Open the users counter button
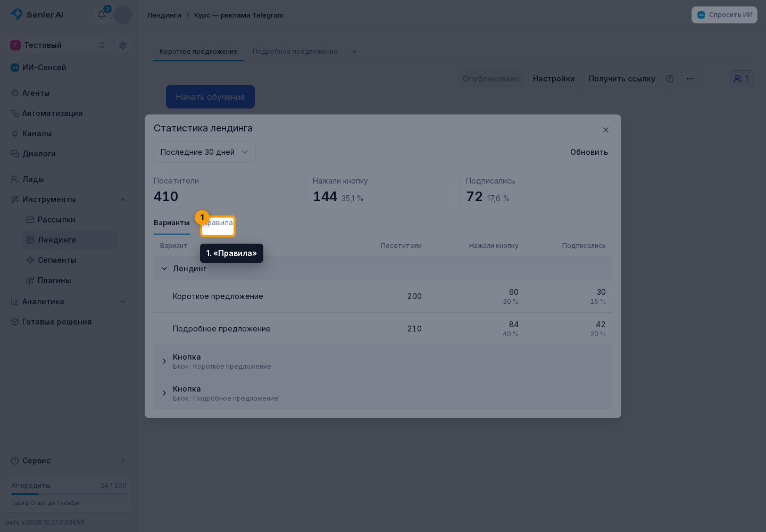The height and width of the screenshot is (532, 766). pyautogui.click(x=741, y=79)
